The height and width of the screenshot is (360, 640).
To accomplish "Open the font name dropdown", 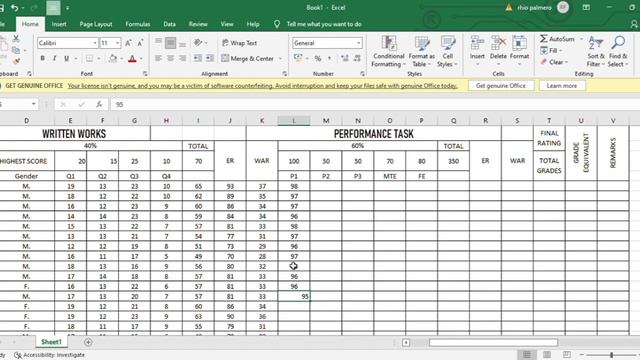I will coord(95,43).
